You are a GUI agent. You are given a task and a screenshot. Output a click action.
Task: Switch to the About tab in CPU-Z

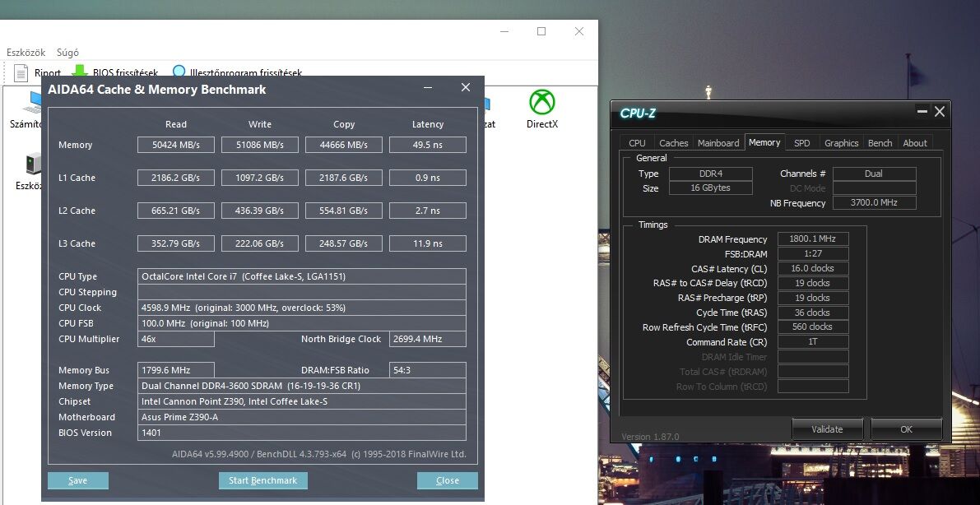tap(915, 143)
